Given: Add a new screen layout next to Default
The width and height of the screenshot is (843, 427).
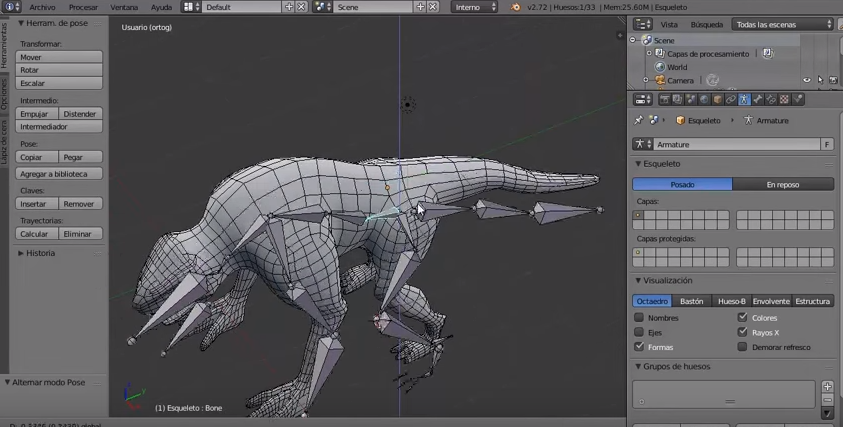Looking at the screenshot, I should [289, 7].
